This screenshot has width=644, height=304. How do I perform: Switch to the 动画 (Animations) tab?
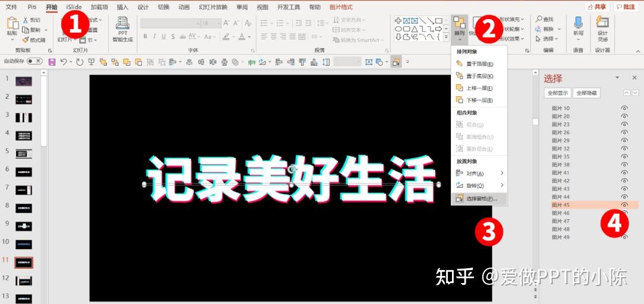point(184,7)
